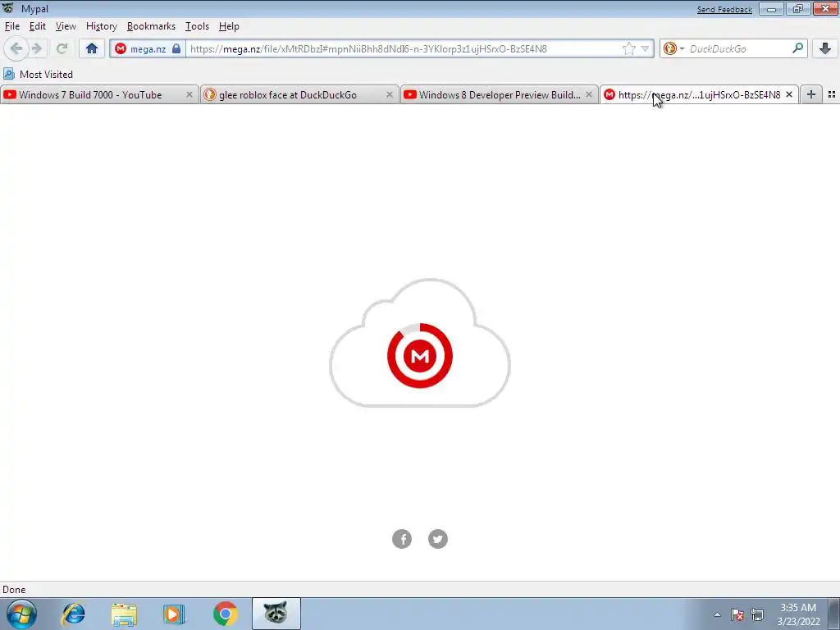Open the downloads arrow button
Image resolution: width=840 pixels, height=630 pixels.
point(825,48)
